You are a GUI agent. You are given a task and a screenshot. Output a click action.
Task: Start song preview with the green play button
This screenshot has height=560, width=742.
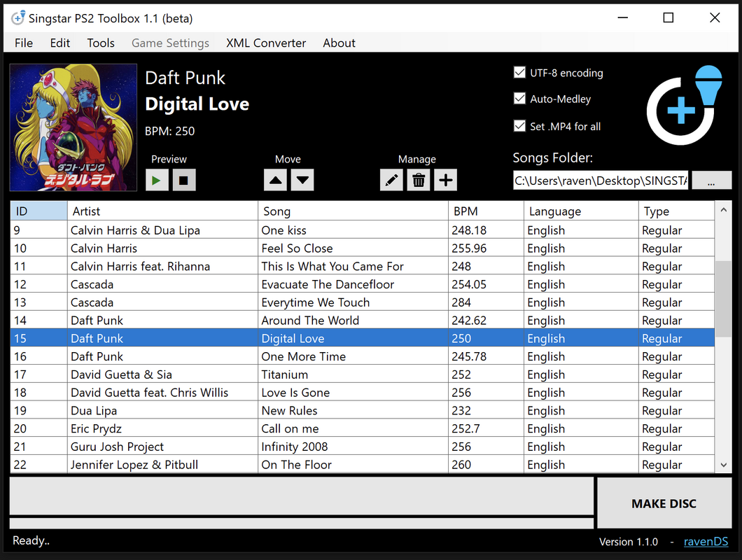click(157, 181)
